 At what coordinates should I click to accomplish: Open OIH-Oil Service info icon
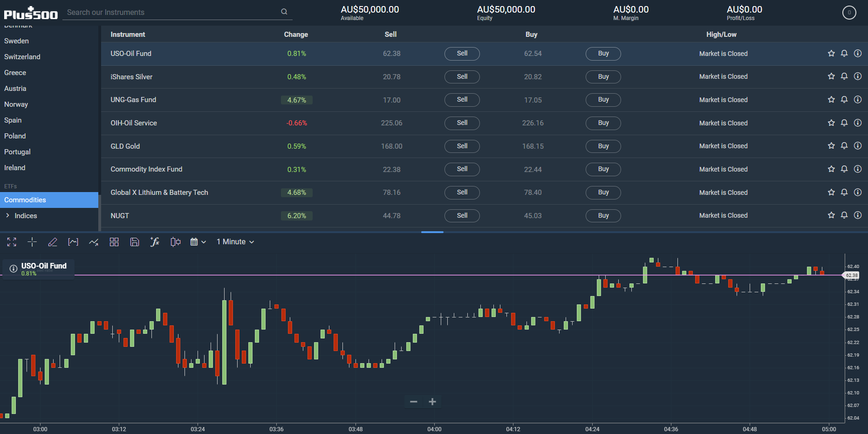[x=858, y=123]
